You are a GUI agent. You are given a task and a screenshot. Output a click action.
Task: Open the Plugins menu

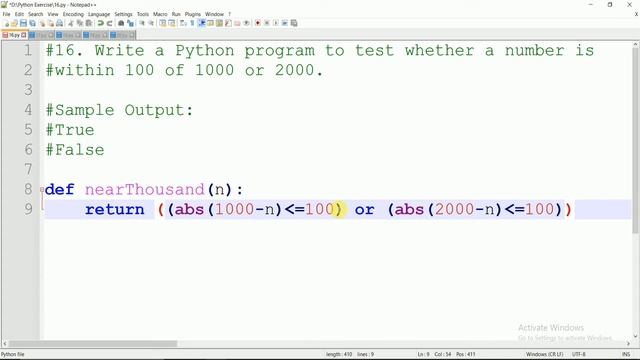pos(193,14)
